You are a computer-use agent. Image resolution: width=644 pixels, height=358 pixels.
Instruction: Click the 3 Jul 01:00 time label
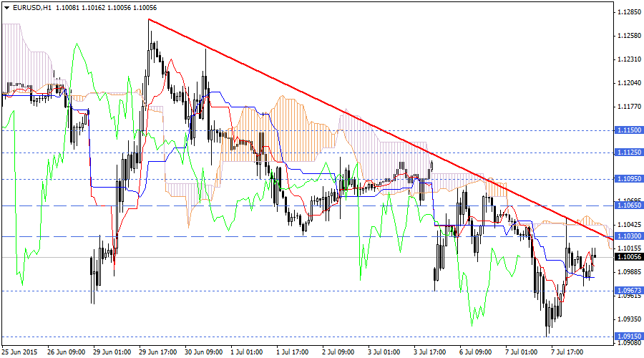384,352
